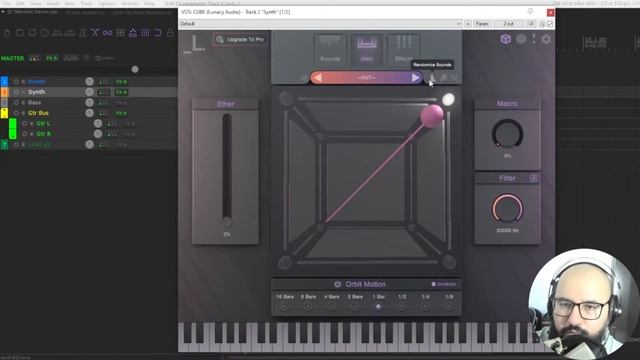Click the Macro knob
The image size is (640, 360).
[x=507, y=133]
